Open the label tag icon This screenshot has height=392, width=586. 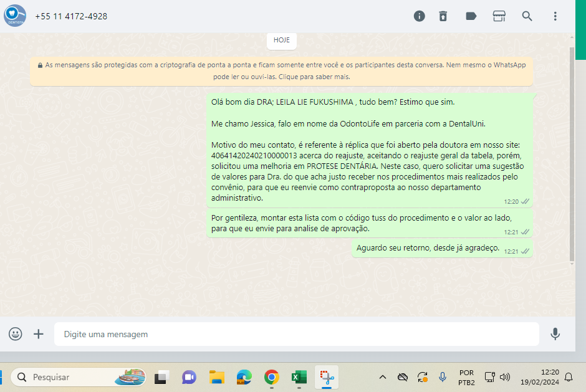471,16
